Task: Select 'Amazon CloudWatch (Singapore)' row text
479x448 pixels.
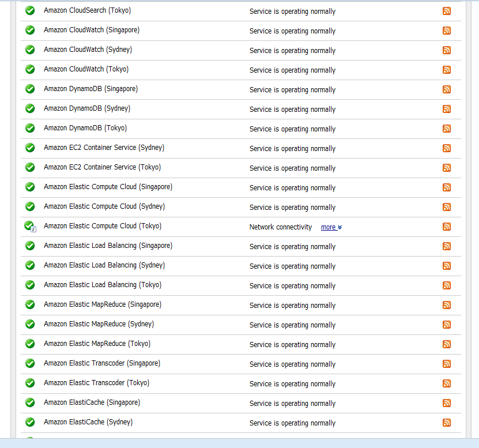Action: [92, 30]
